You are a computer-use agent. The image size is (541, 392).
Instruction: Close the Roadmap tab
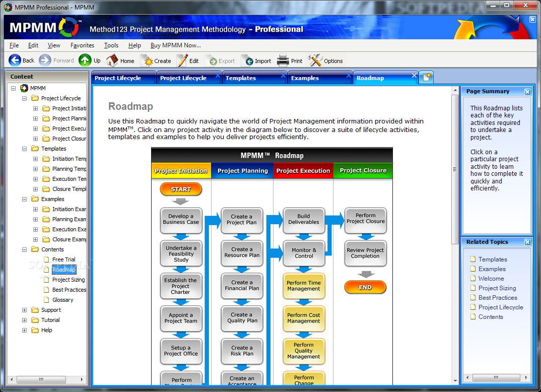pyautogui.click(x=415, y=75)
